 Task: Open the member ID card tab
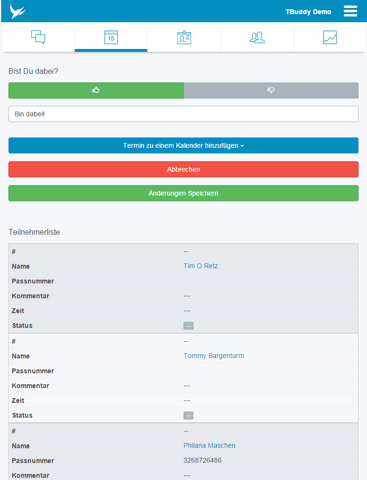pyautogui.click(x=184, y=37)
